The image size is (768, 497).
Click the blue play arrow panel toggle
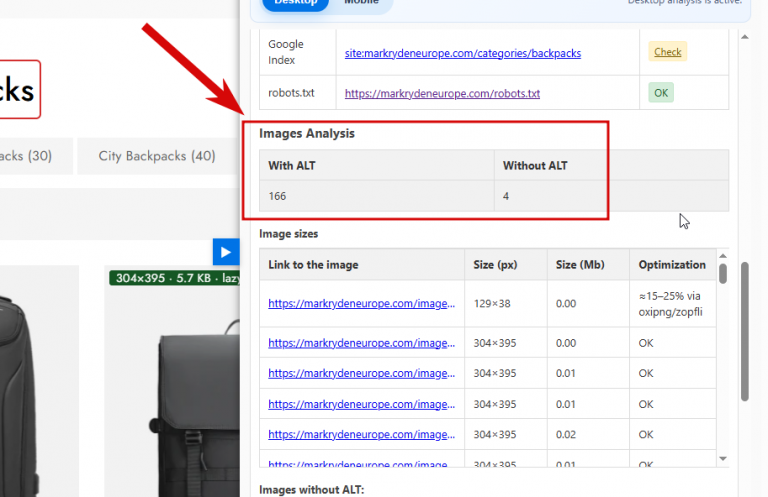click(226, 252)
